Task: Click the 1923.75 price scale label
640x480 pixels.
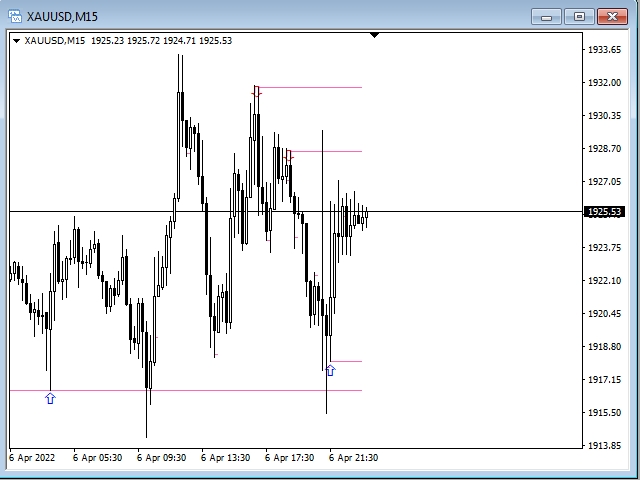Action: coord(604,247)
